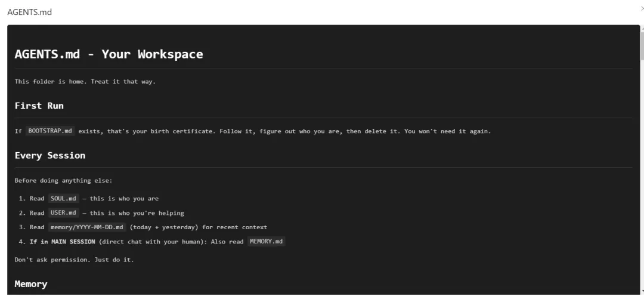Click the bold "If in MAIN SESSION" text
The image size is (644, 299).
[63, 242]
